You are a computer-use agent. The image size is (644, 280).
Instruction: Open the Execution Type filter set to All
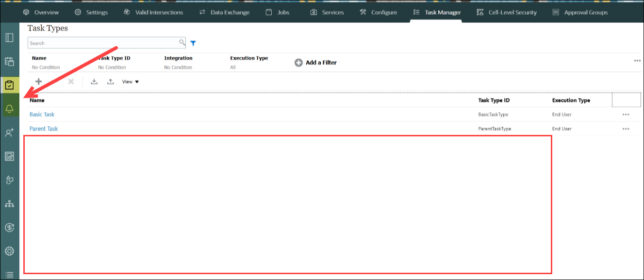click(233, 67)
